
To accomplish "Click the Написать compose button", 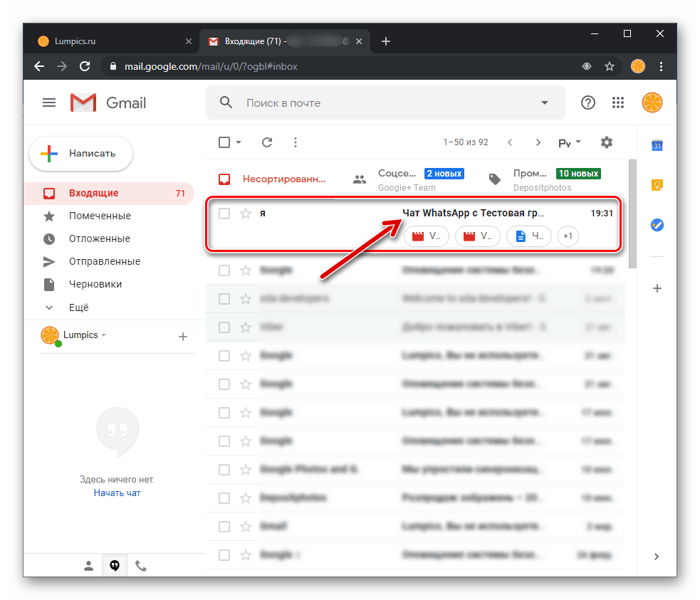I will tap(80, 154).
